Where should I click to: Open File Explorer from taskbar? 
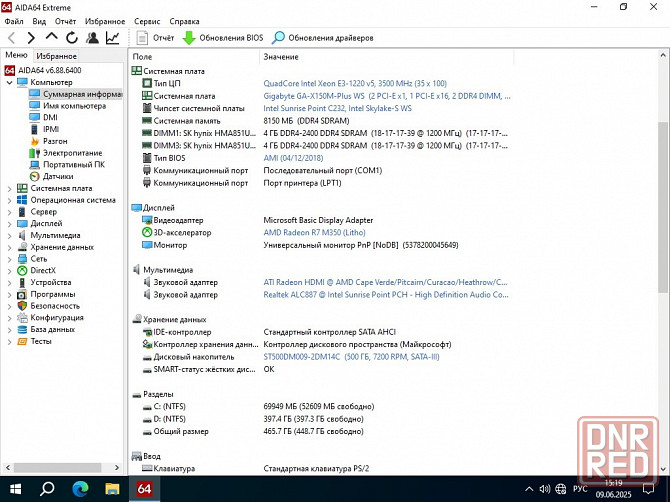(112, 488)
